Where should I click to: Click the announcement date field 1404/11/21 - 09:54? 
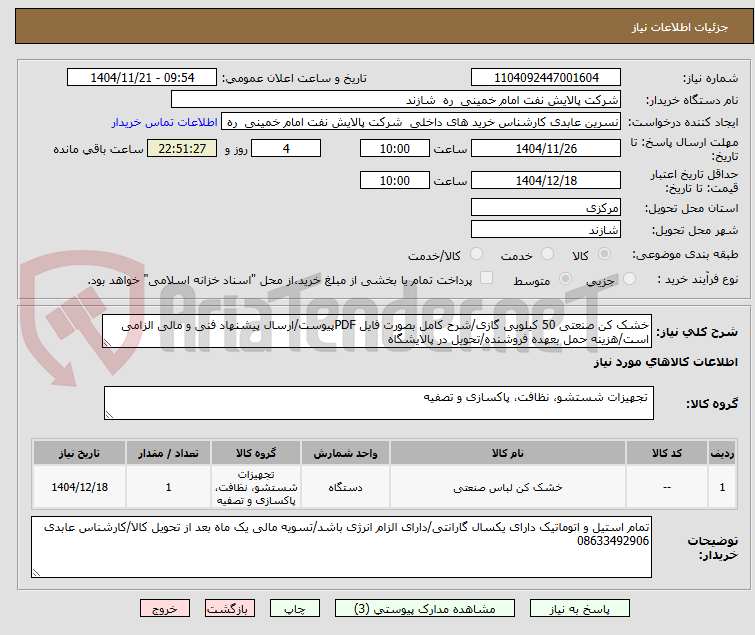pyautogui.click(x=142, y=78)
